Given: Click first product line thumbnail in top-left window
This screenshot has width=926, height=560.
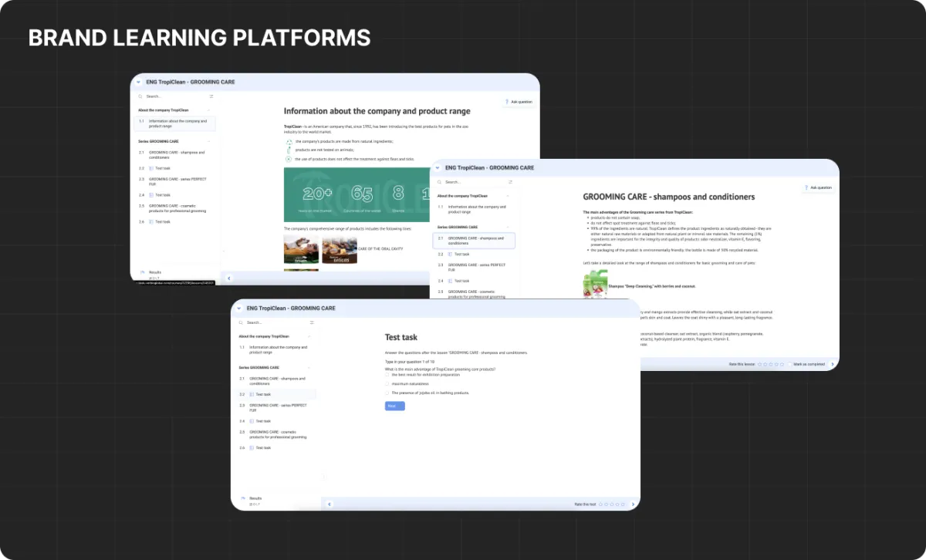Looking at the screenshot, I should coord(301,250).
